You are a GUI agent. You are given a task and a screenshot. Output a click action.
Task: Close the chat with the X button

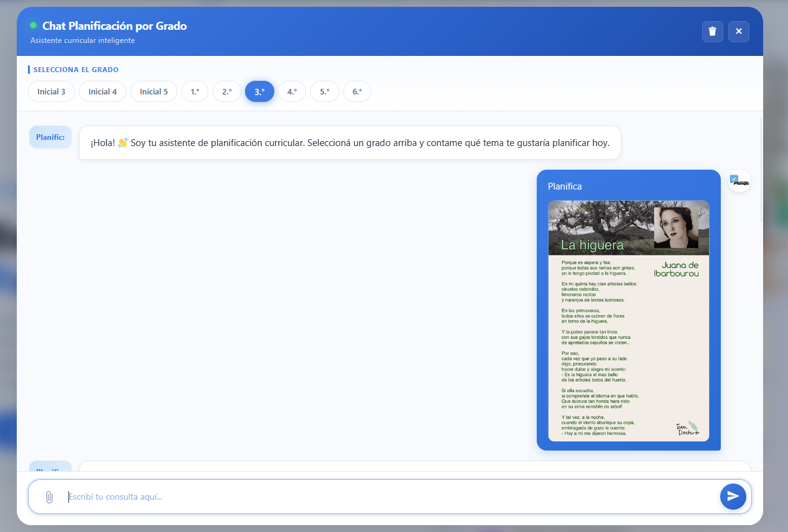click(x=739, y=32)
